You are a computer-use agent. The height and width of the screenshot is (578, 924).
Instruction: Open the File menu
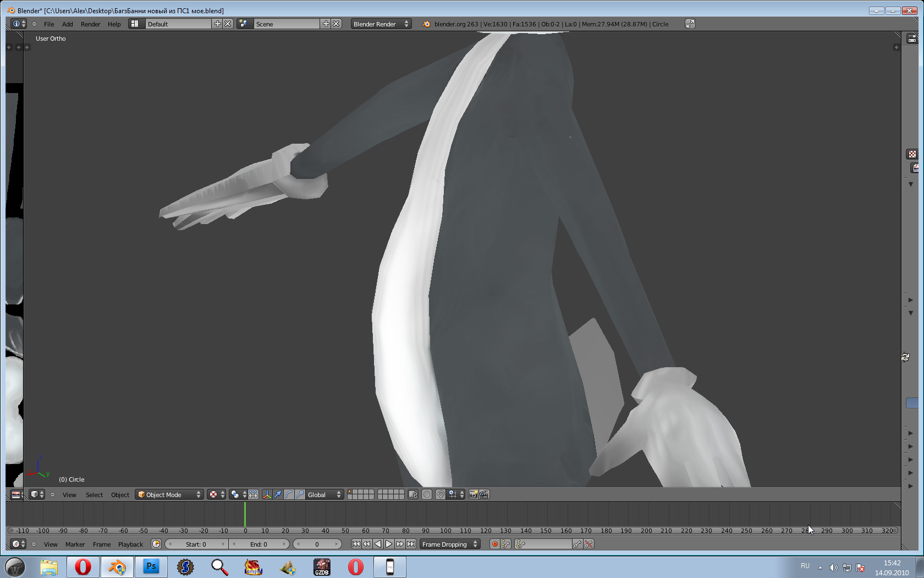click(49, 24)
